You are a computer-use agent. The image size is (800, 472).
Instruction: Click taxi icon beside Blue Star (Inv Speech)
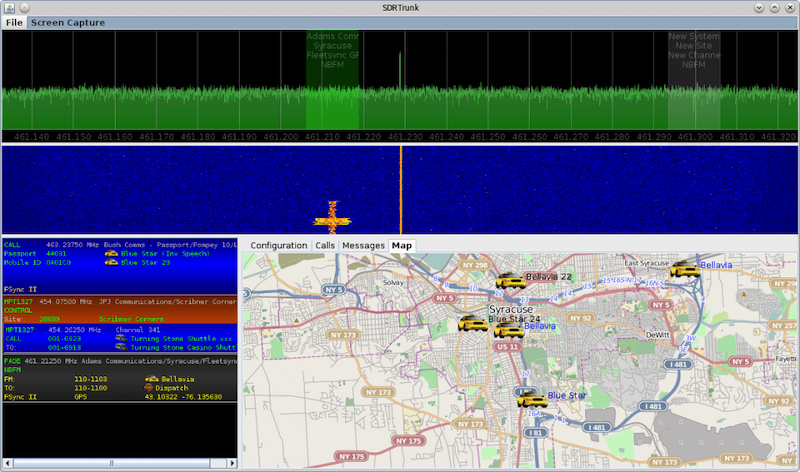(111, 254)
